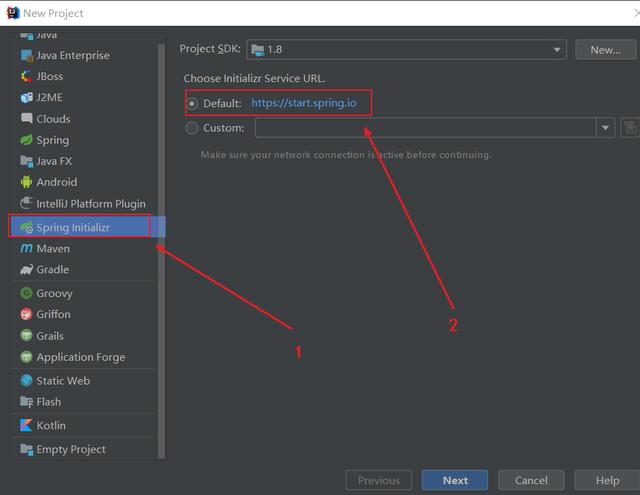Select Empty Project label in list
The height and width of the screenshot is (495, 640).
click(x=71, y=449)
